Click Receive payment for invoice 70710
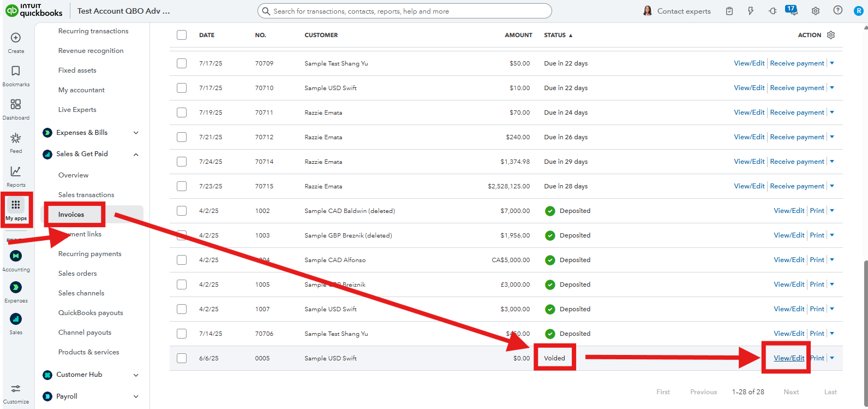 click(x=797, y=88)
